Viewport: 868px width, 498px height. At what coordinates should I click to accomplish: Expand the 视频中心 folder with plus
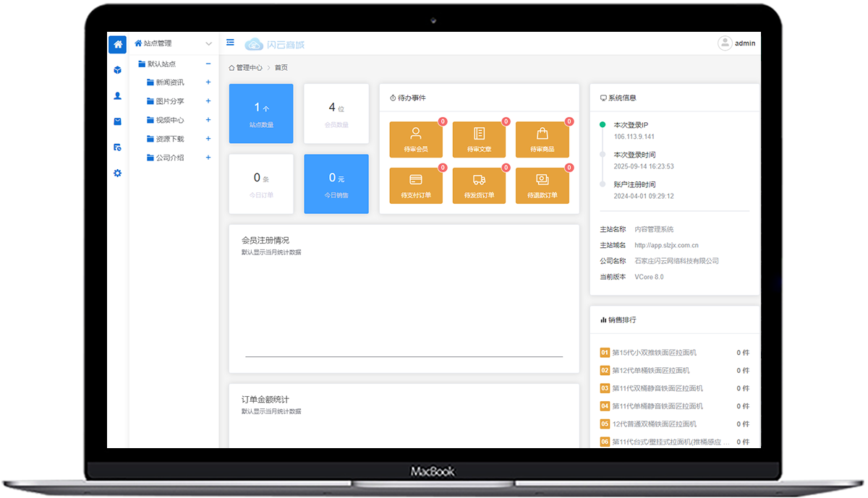tap(208, 120)
